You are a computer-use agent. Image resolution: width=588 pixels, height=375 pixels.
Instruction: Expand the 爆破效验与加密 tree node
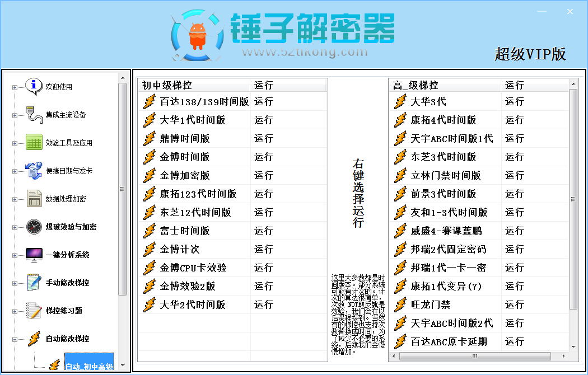click(15, 227)
